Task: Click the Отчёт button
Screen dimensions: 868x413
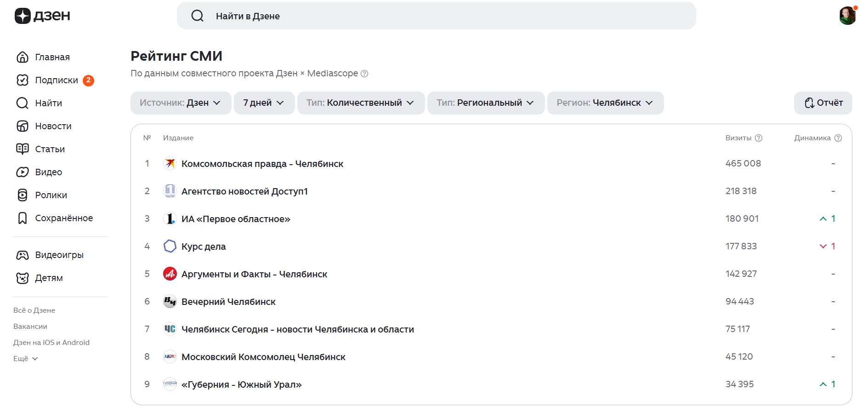Action: pos(823,103)
